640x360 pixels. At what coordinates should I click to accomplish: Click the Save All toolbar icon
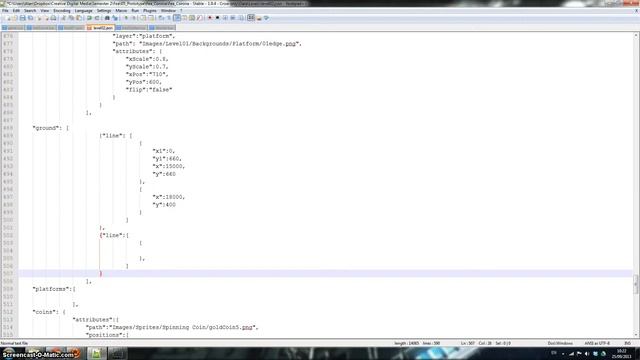(31, 18)
